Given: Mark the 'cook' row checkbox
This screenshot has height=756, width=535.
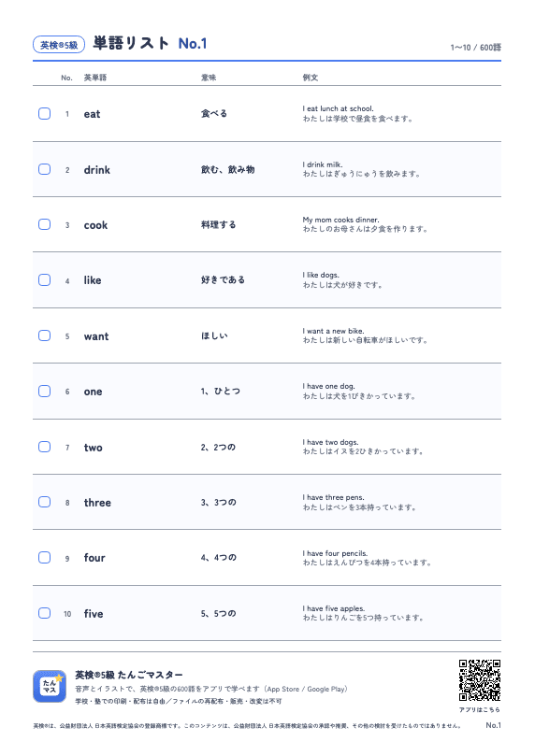Looking at the screenshot, I should coord(44,224).
